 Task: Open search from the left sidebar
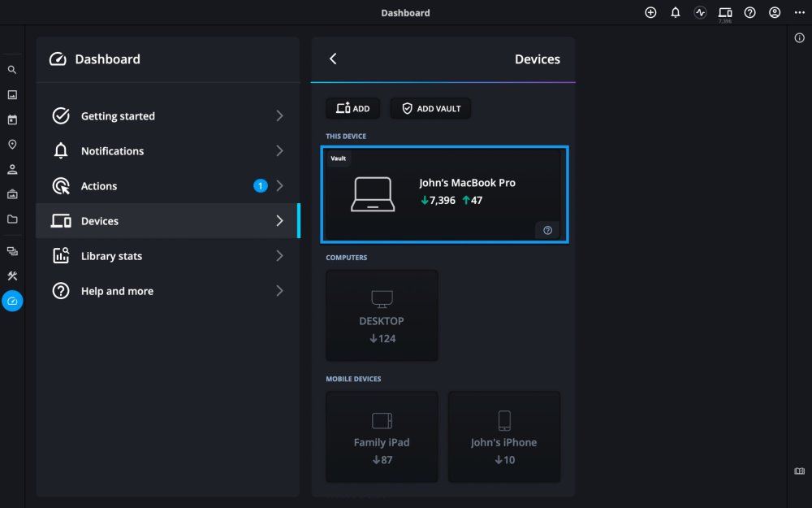point(12,70)
